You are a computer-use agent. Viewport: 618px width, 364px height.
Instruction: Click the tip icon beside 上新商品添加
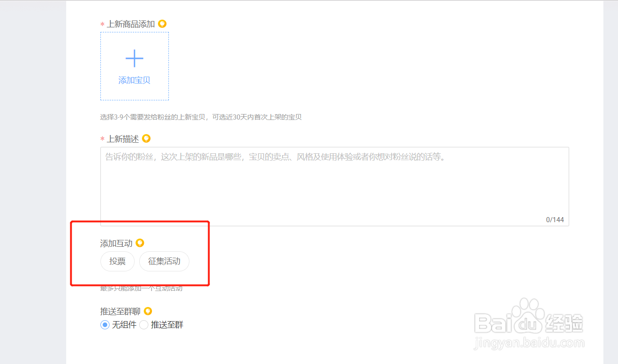[162, 24]
